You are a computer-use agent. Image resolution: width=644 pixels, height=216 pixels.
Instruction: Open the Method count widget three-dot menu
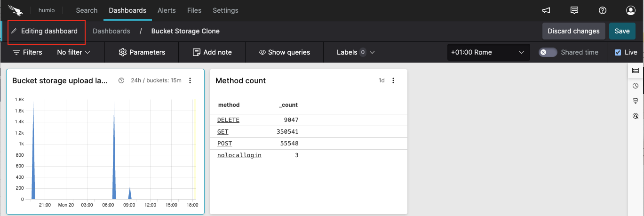click(x=393, y=80)
